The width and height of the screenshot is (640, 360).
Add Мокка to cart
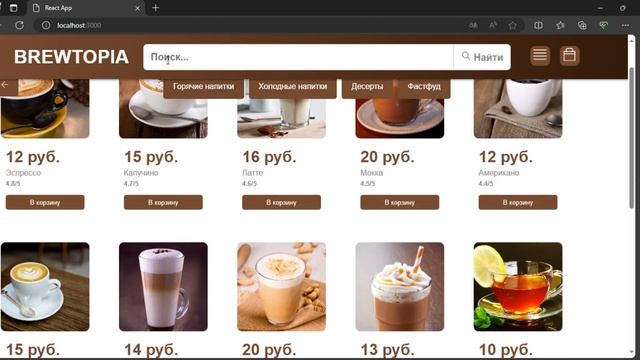(x=400, y=202)
